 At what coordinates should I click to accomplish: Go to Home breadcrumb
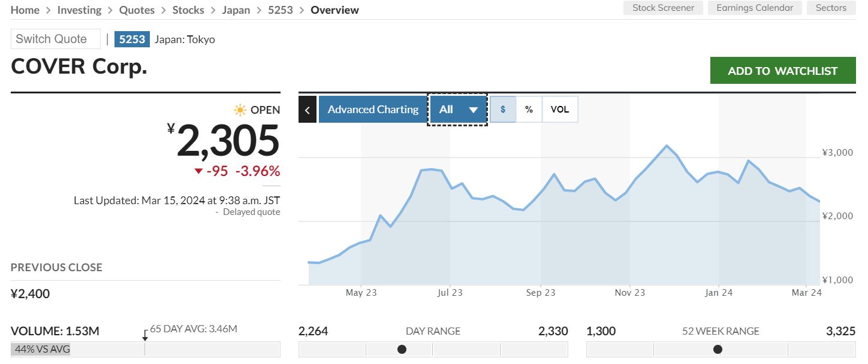pos(25,10)
